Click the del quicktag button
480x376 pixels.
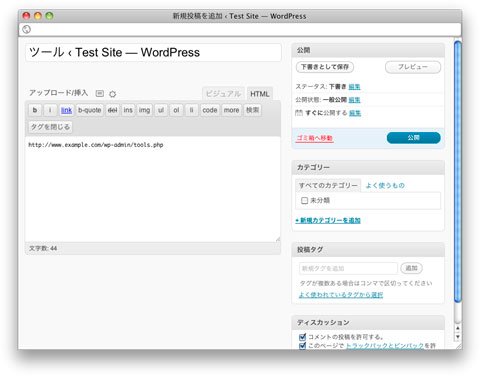pyautogui.click(x=112, y=110)
